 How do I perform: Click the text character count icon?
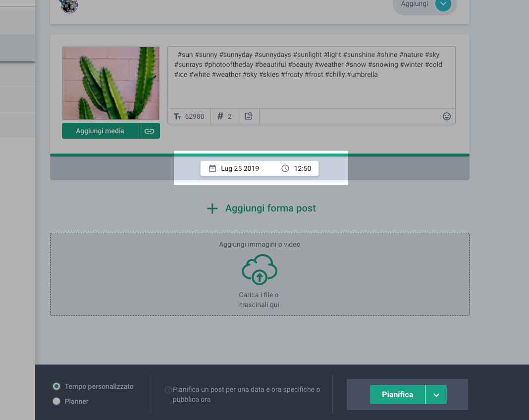pyautogui.click(x=178, y=116)
